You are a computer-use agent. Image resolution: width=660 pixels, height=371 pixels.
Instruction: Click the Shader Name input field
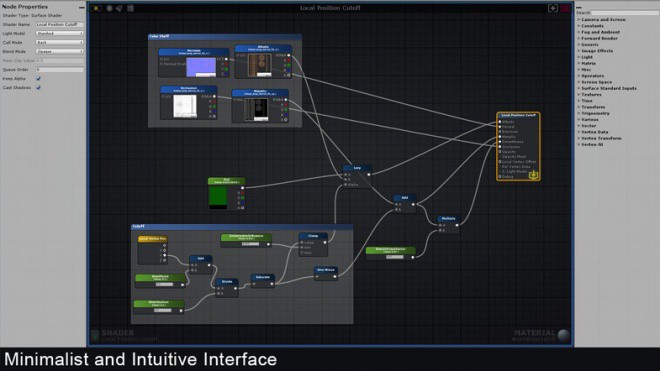pos(59,24)
